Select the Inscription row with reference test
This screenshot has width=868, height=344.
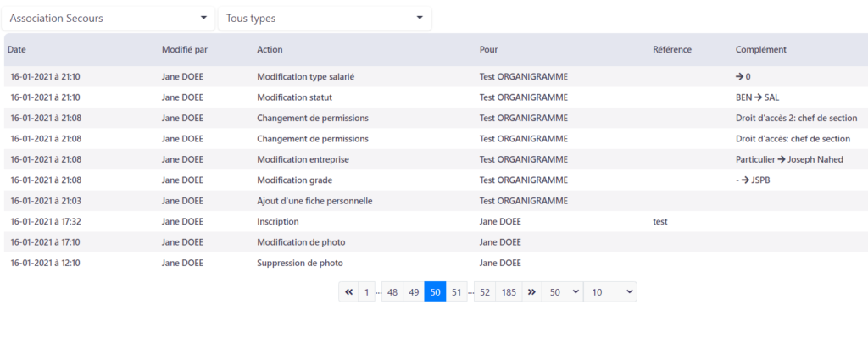pyautogui.click(x=437, y=221)
